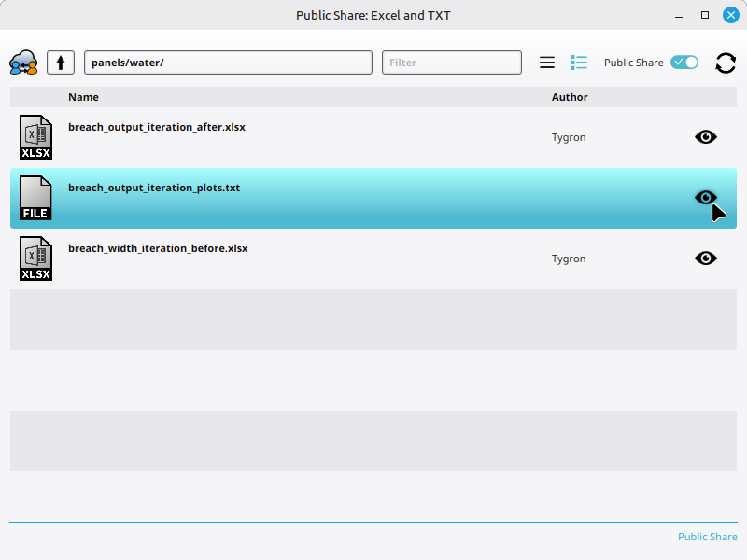Open the Public Share link at bottom

(707, 537)
